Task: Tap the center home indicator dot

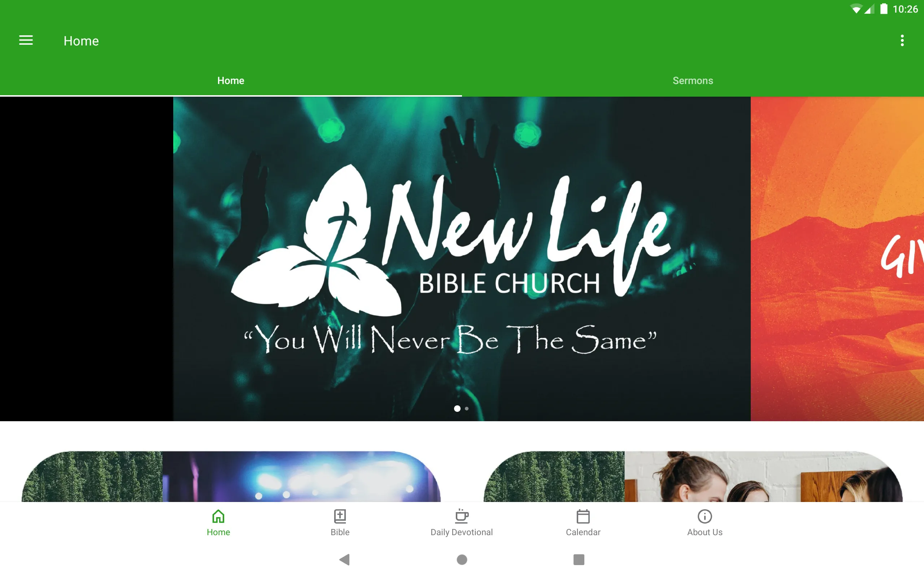Action: click(x=462, y=558)
